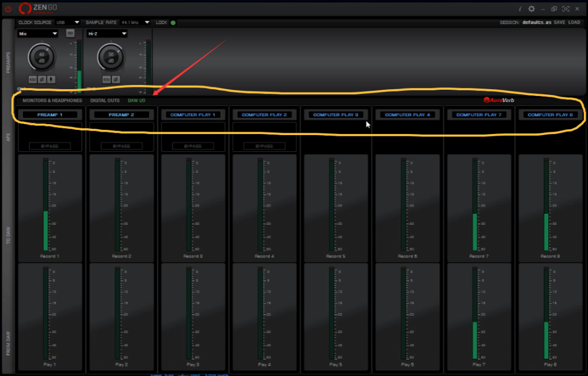Open the settings gear icon
This screenshot has width=588, height=376.
click(531, 9)
